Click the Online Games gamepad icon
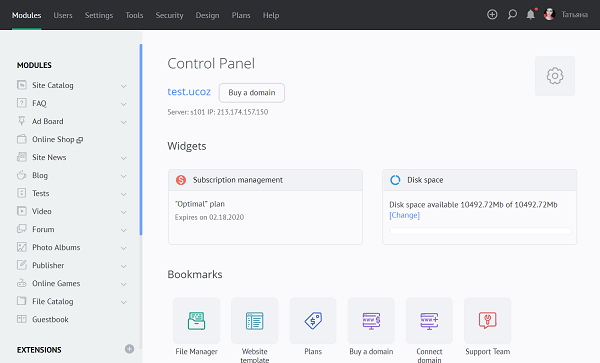The image size is (600, 363). coord(22,283)
